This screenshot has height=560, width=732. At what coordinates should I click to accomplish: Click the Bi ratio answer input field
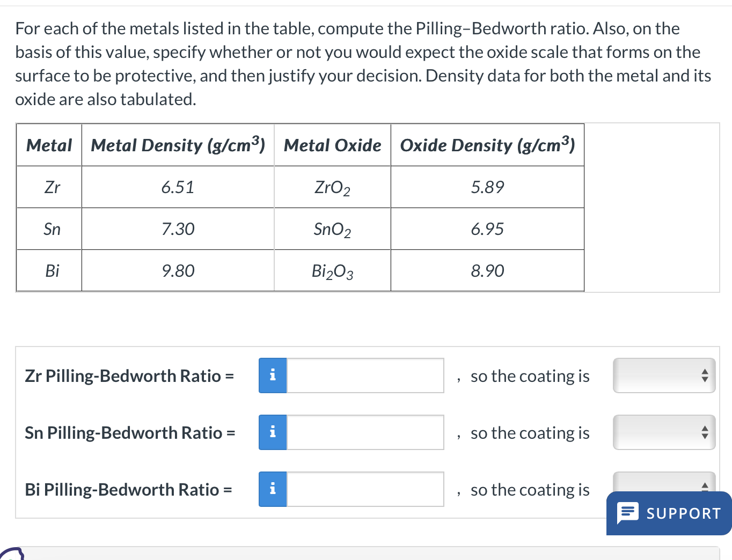coord(365,489)
